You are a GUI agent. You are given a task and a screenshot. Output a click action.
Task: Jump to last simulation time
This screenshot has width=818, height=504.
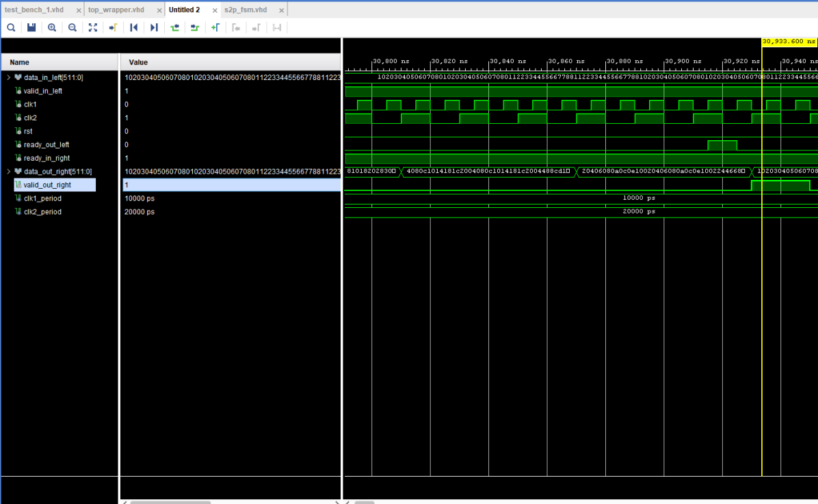coord(154,27)
